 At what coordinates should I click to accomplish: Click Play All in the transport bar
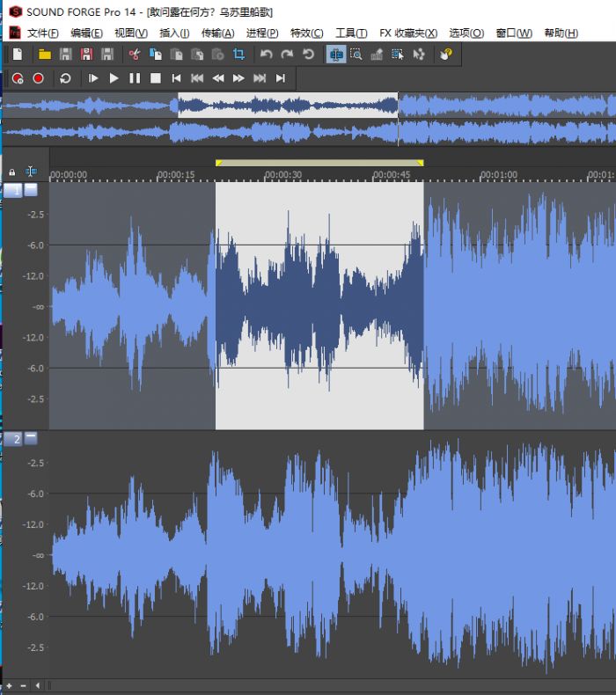click(x=92, y=78)
